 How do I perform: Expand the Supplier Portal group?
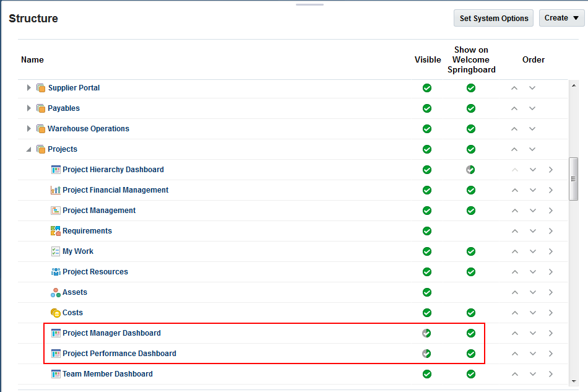(x=29, y=88)
